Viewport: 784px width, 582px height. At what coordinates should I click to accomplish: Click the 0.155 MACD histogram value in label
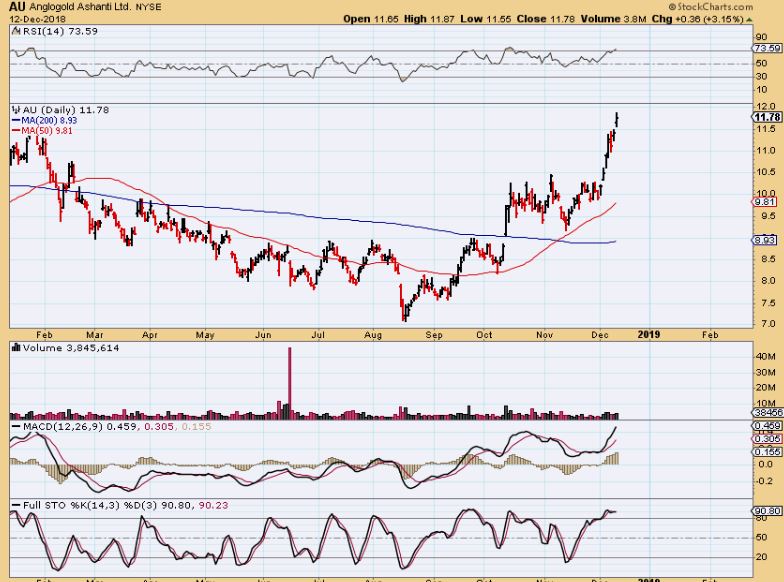tap(196, 426)
